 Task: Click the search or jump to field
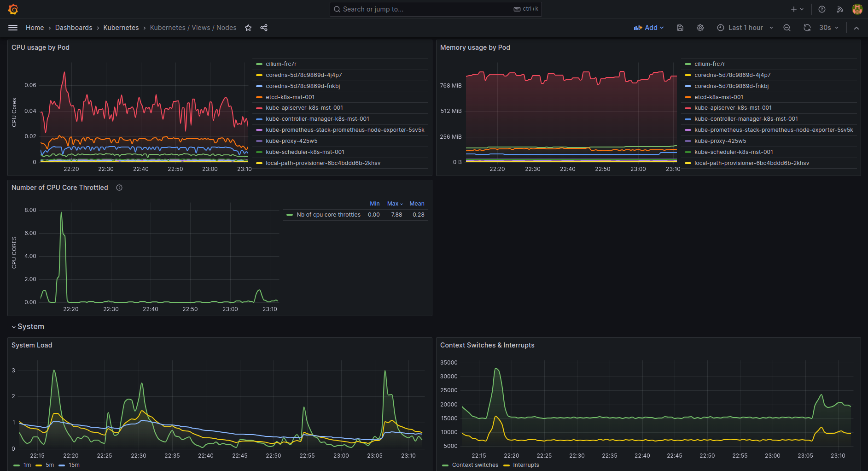[435, 9]
